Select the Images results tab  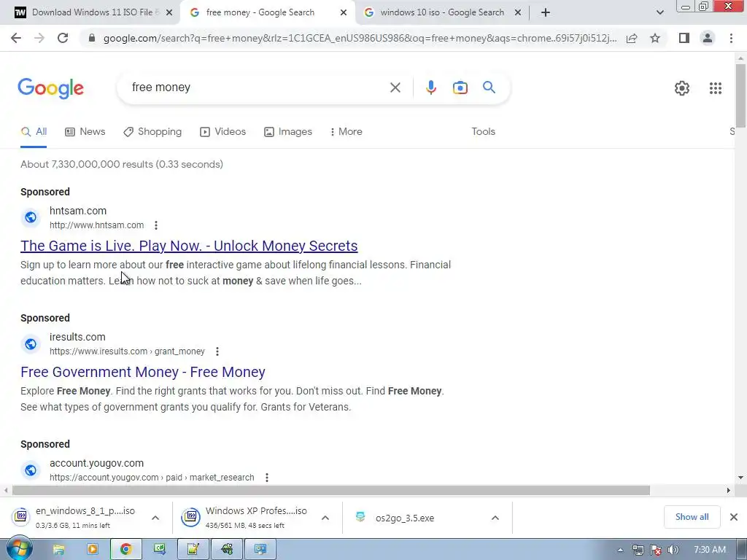pos(287,132)
